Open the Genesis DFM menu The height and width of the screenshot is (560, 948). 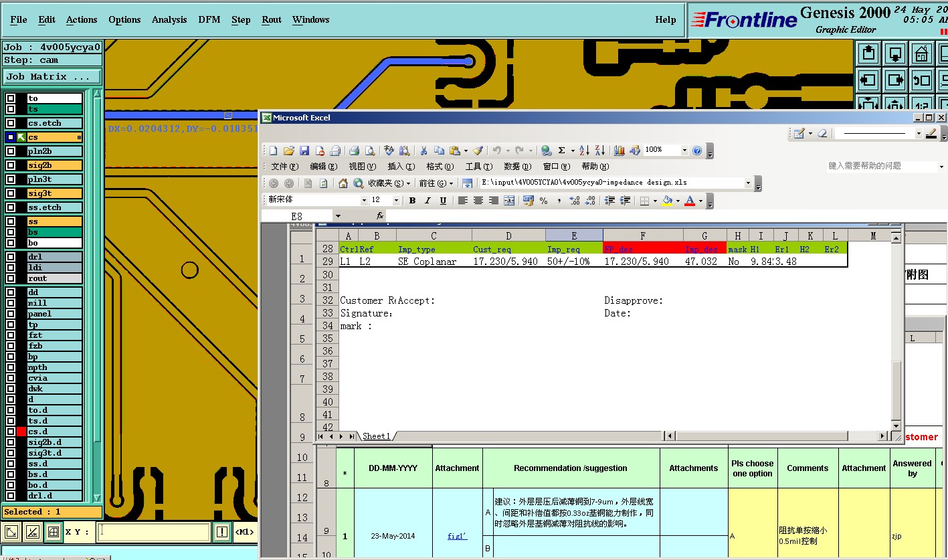coord(209,19)
